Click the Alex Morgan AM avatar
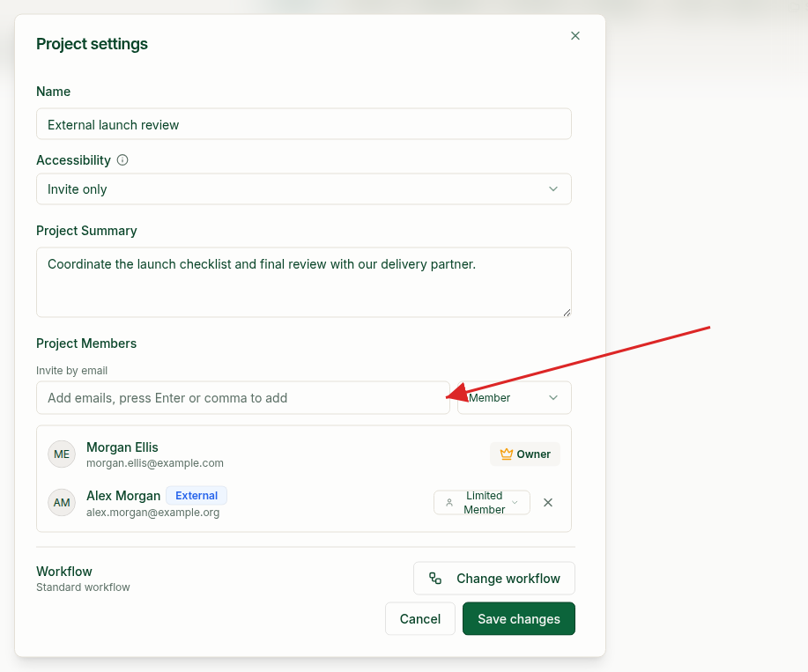This screenshot has height=672, width=808. [62, 503]
